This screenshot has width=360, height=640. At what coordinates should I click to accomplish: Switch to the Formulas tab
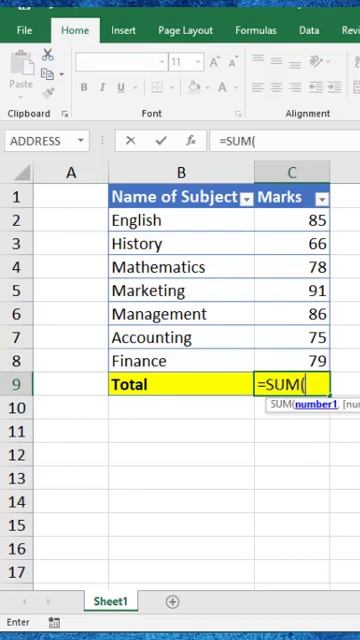[256, 31]
